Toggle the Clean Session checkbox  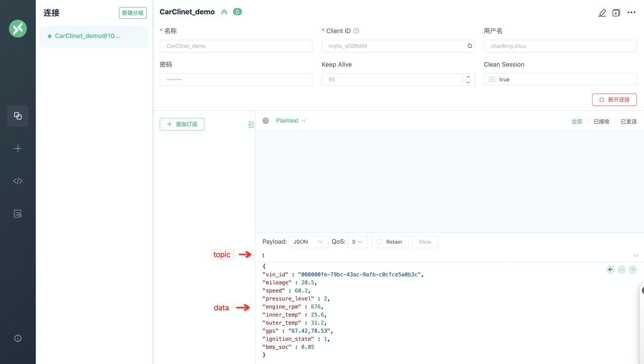pyautogui.click(x=492, y=79)
